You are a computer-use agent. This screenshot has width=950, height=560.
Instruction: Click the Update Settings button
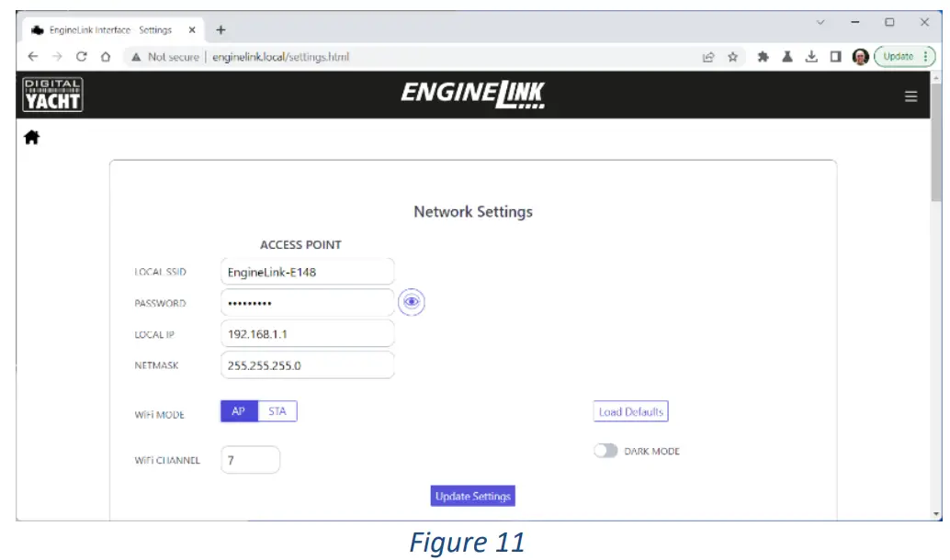point(472,496)
